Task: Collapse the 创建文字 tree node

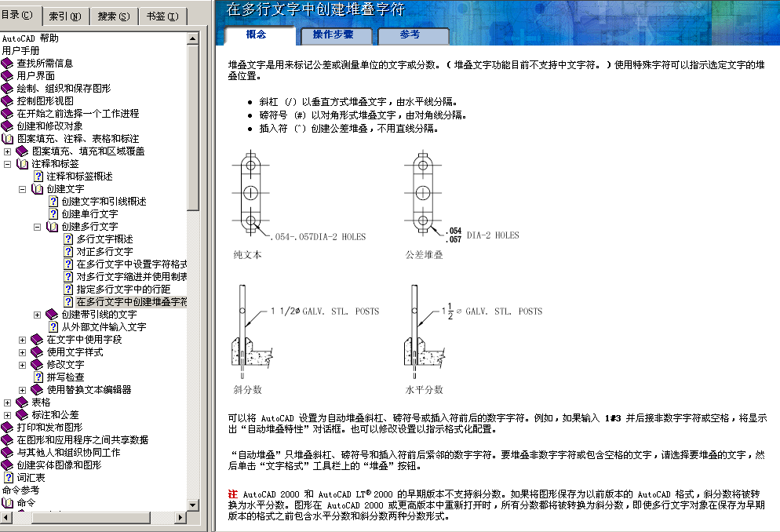Action: click(x=23, y=189)
